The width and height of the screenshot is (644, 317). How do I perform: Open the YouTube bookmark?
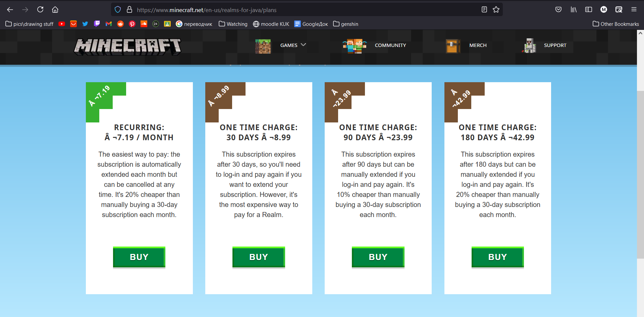click(x=62, y=24)
